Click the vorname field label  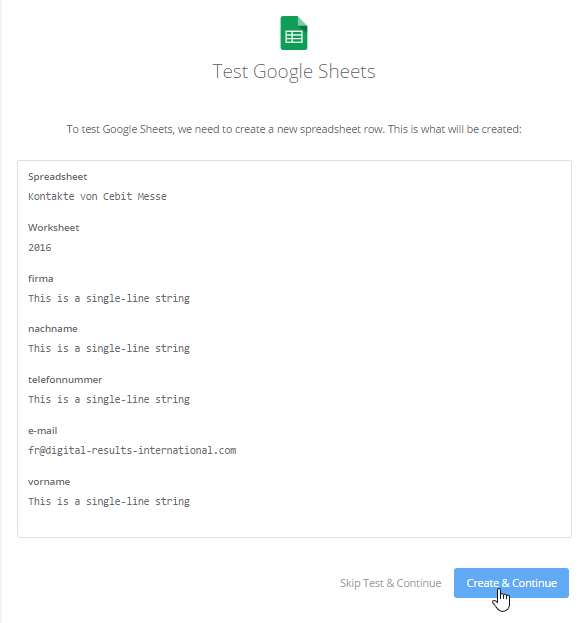pos(49,482)
